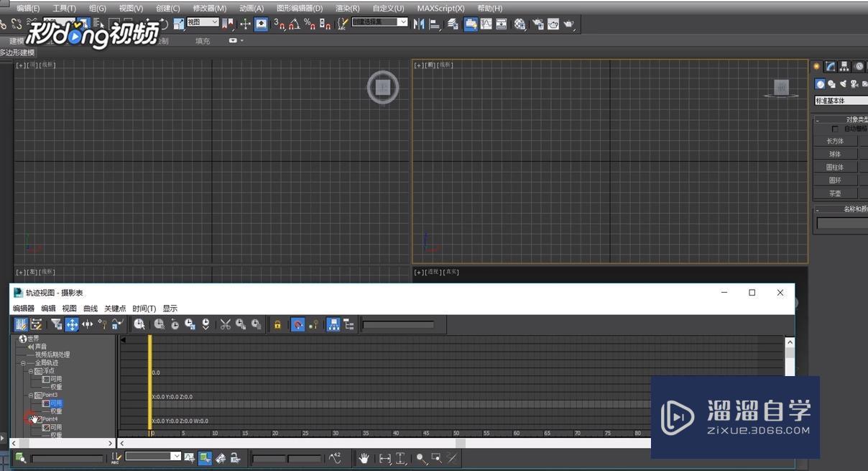Open the Track View Filters icon
The height and width of the screenshot is (471, 868).
pyautogui.click(x=56, y=325)
